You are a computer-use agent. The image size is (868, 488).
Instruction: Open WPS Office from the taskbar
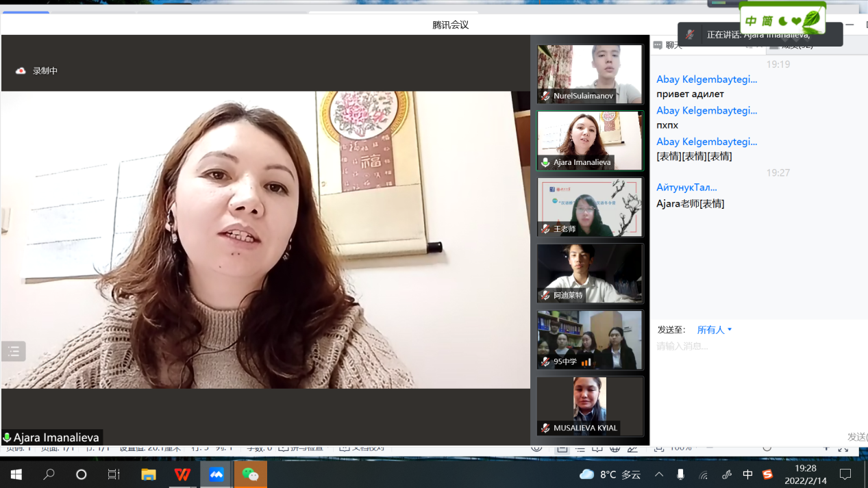click(x=182, y=474)
